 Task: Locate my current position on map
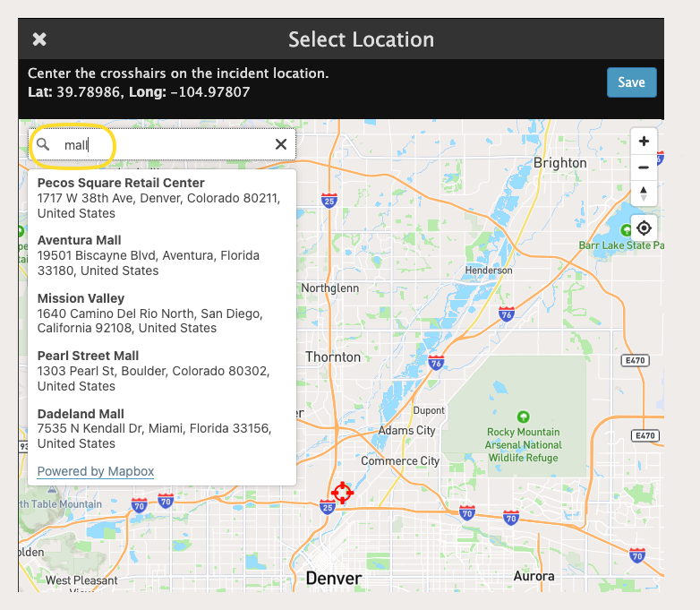tap(644, 228)
